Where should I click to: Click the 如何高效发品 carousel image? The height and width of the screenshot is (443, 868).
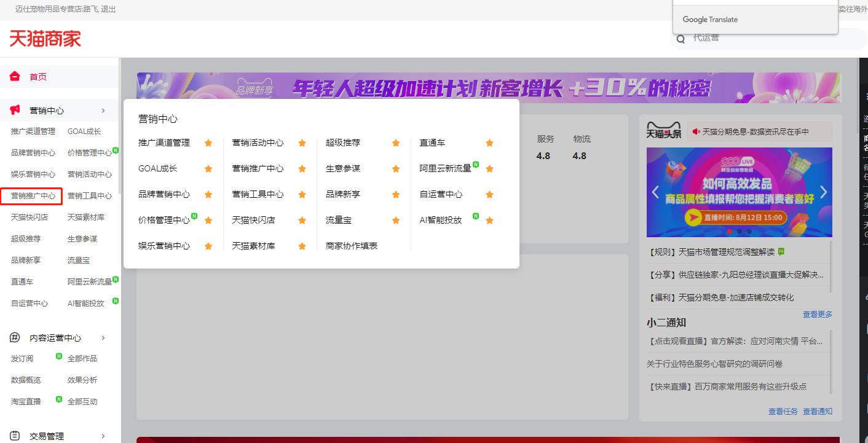pyautogui.click(x=740, y=192)
